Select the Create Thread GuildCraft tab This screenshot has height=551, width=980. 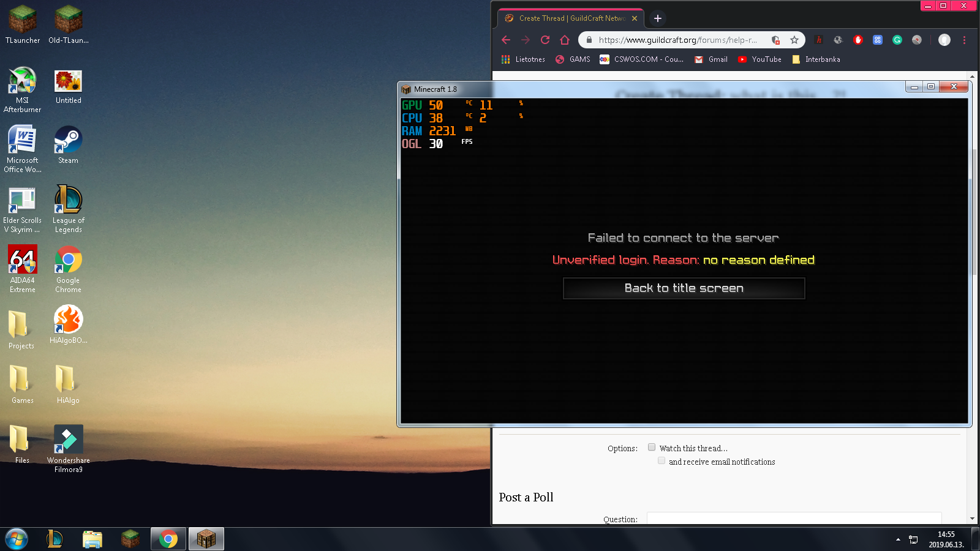pos(570,18)
